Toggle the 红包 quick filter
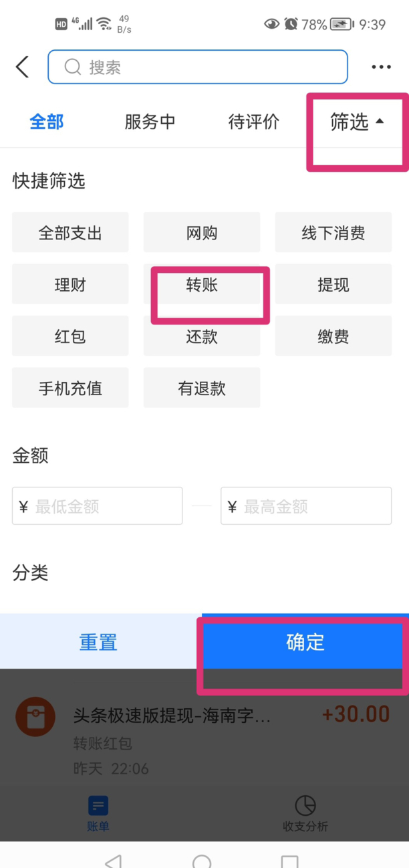The height and width of the screenshot is (868, 409). point(70,336)
